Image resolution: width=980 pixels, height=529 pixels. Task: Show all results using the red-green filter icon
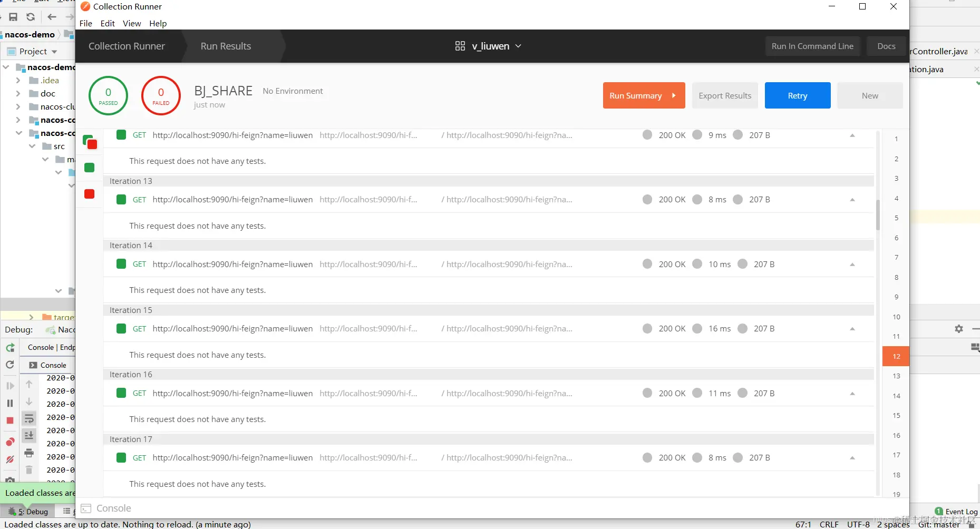pyautogui.click(x=90, y=142)
